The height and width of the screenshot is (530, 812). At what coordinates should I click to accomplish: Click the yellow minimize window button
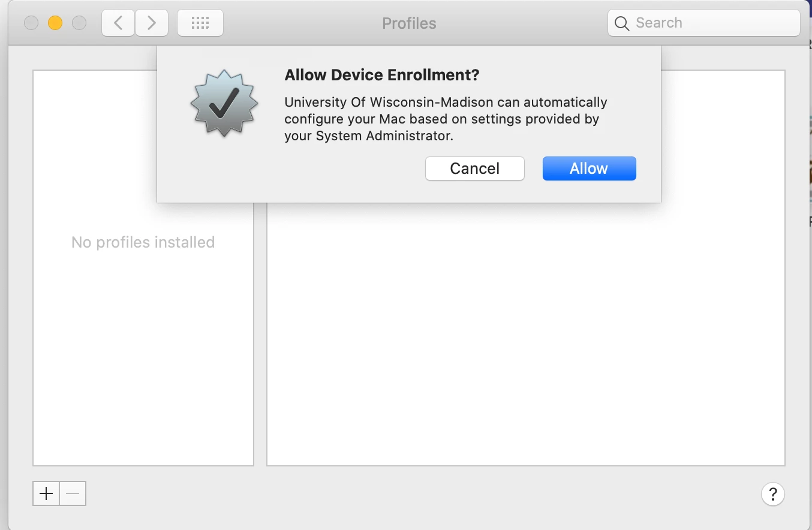click(x=55, y=23)
